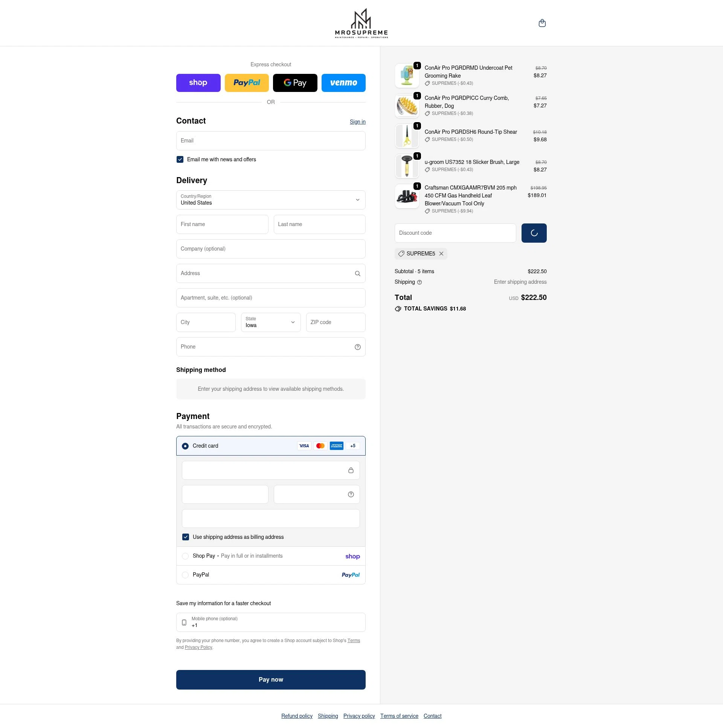Open the Refund policy footer link
723x728 pixels.
click(297, 716)
